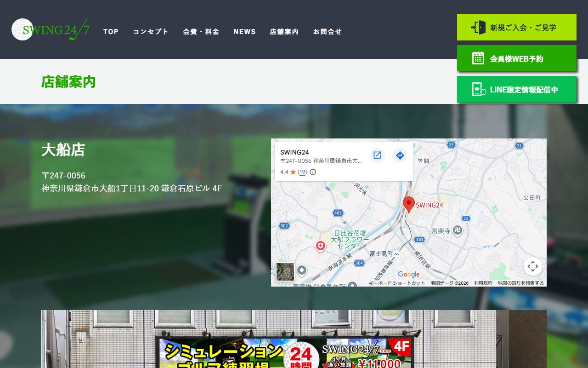
Task: Click the 富士見町 station label
Action: coord(381,253)
